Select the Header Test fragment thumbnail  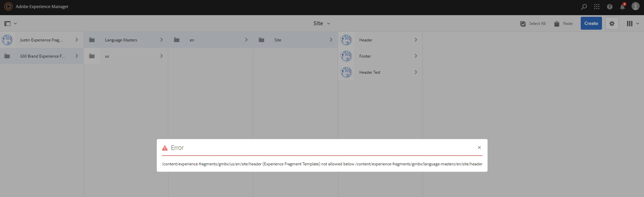346,72
